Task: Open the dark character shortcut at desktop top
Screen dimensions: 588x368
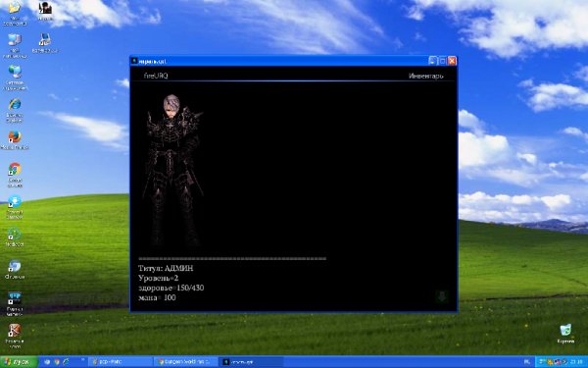Action: pyautogui.click(x=45, y=10)
